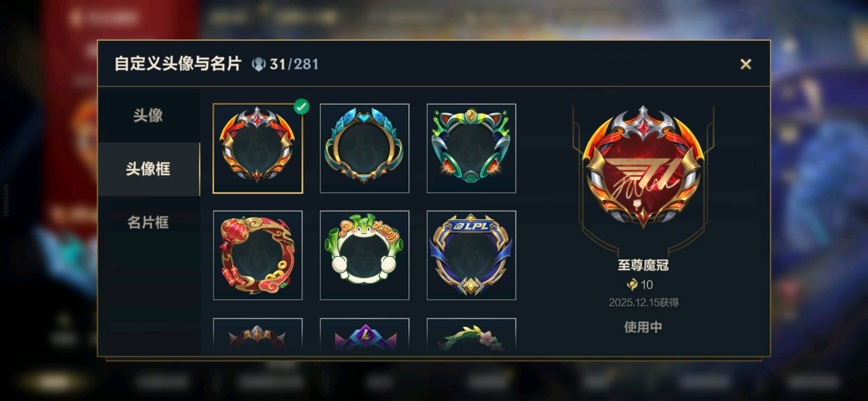Pick the partially visible dark horned frame

[x=258, y=334]
